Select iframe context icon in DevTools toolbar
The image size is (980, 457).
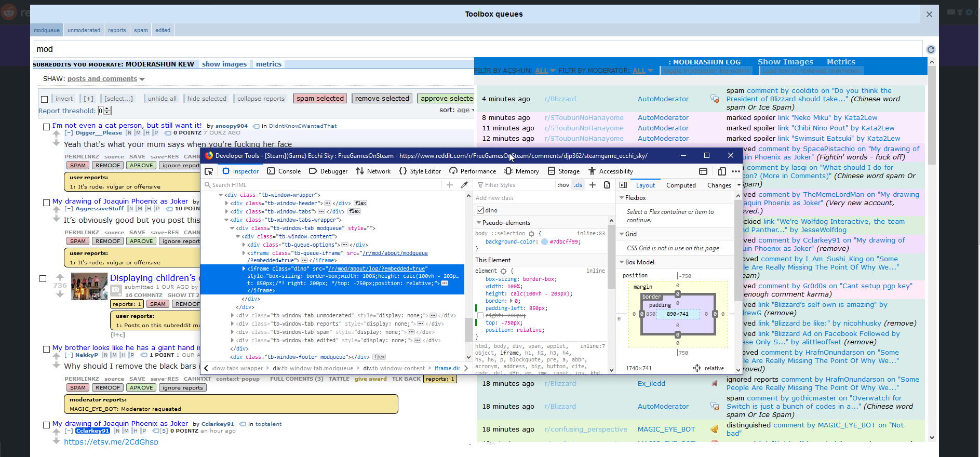click(703, 171)
